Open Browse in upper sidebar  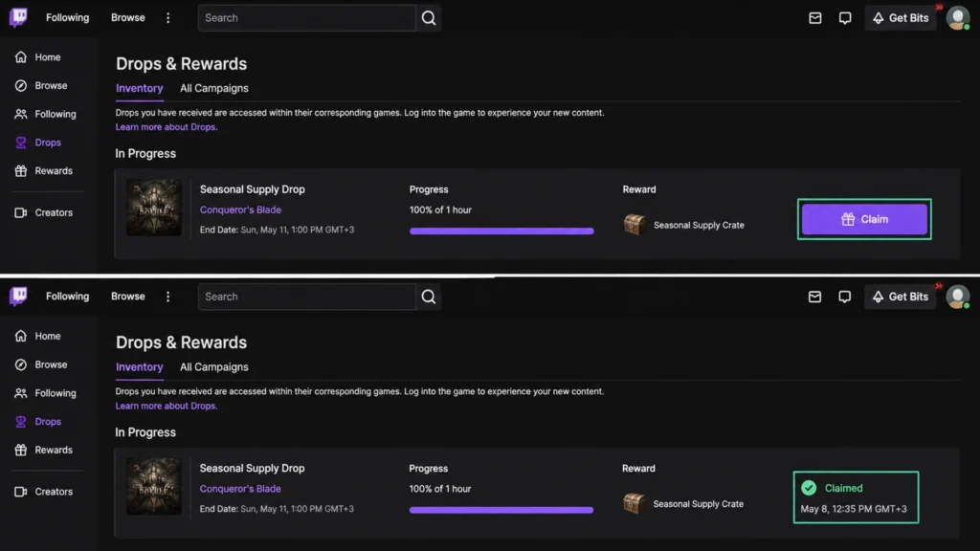(x=41, y=85)
